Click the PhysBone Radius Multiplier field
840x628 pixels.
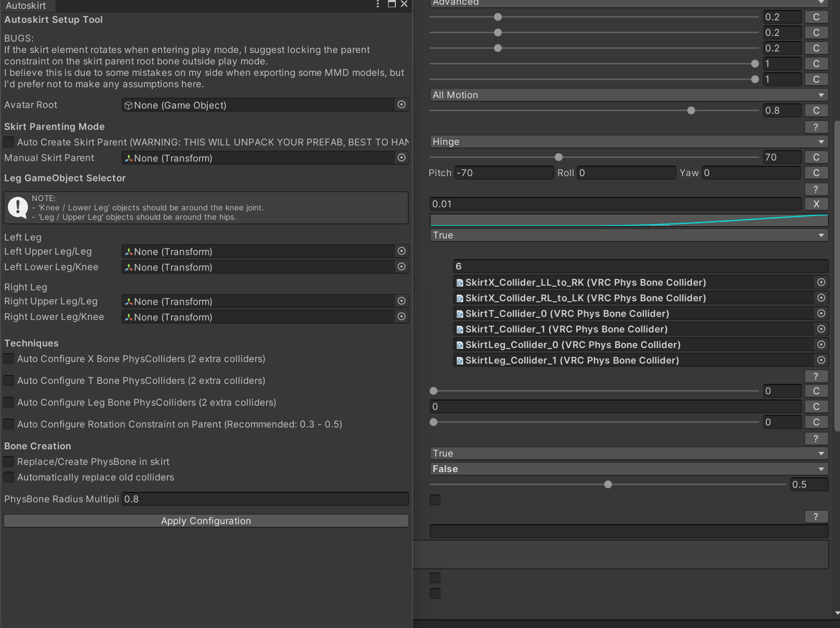tap(265, 499)
